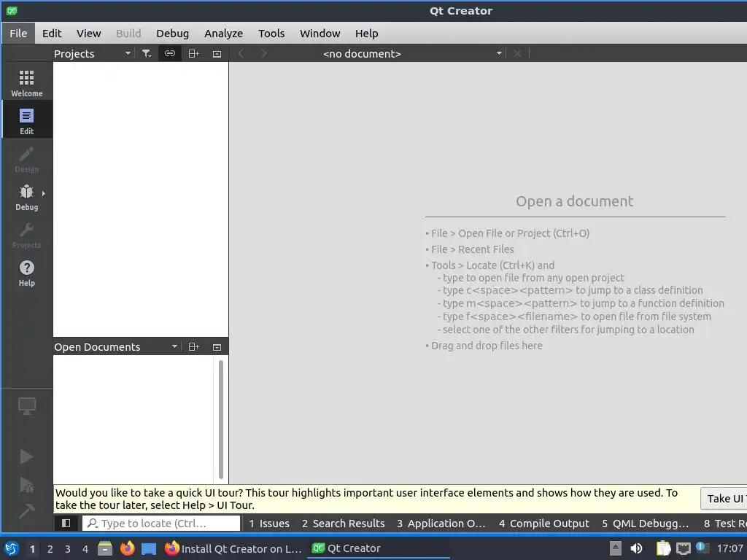Open Projects mode wrench icon
The image size is (747, 560).
(x=27, y=235)
